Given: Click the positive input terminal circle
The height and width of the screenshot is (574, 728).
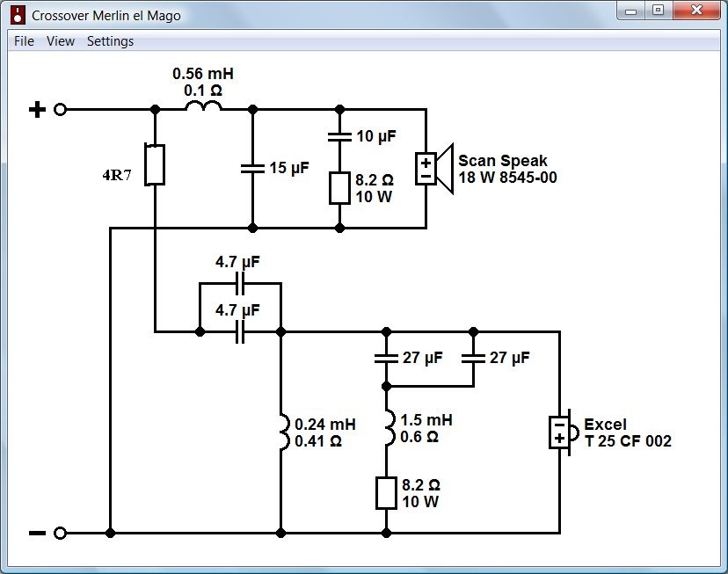Looking at the screenshot, I should tap(61, 110).
